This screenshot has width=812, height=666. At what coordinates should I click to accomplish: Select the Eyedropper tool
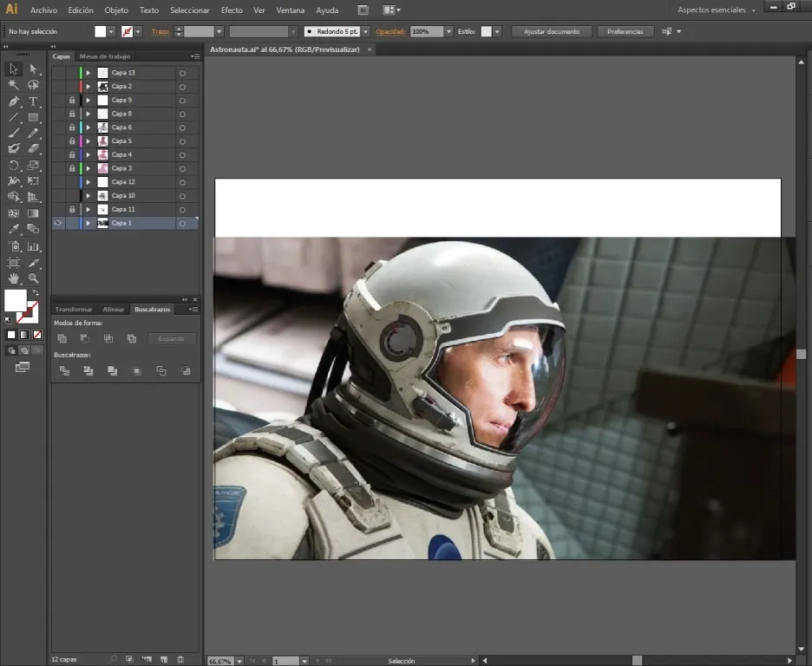coord(14,229)
